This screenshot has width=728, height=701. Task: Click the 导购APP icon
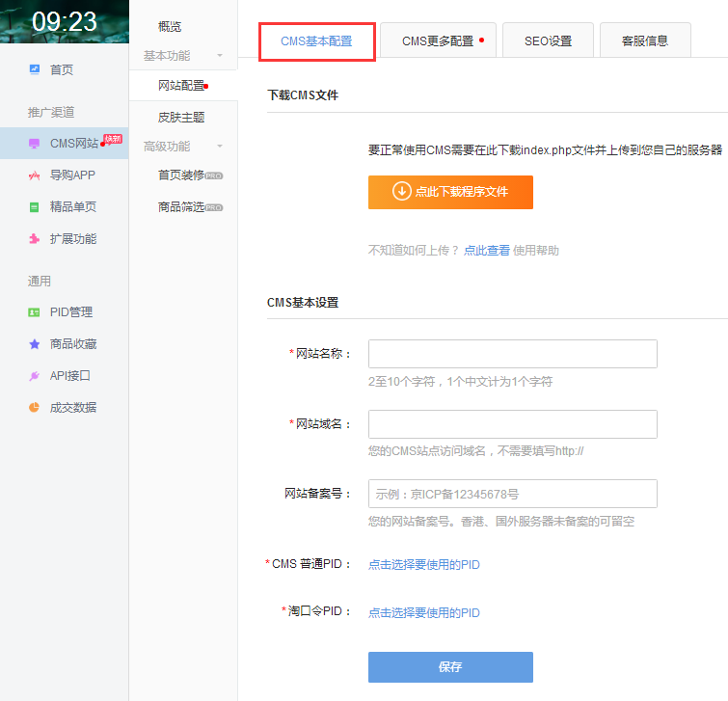[35, 175]
